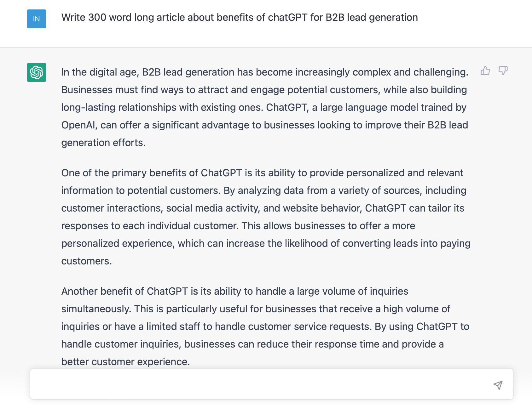Click the text 'generation efforts.' ending the first paragraph
The width and height of the screenshot is (532, 408).
(x=103, y=143)
